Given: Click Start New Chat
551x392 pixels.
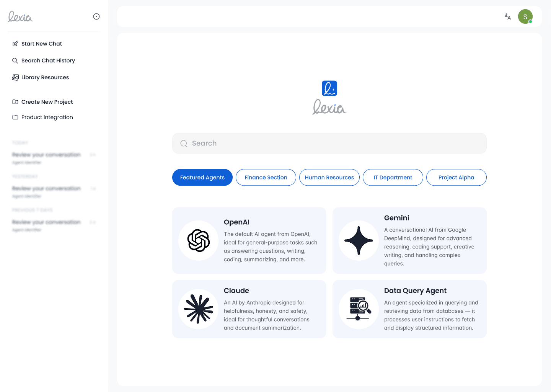Looking at the screenshot, I should (x=42, y=44).
